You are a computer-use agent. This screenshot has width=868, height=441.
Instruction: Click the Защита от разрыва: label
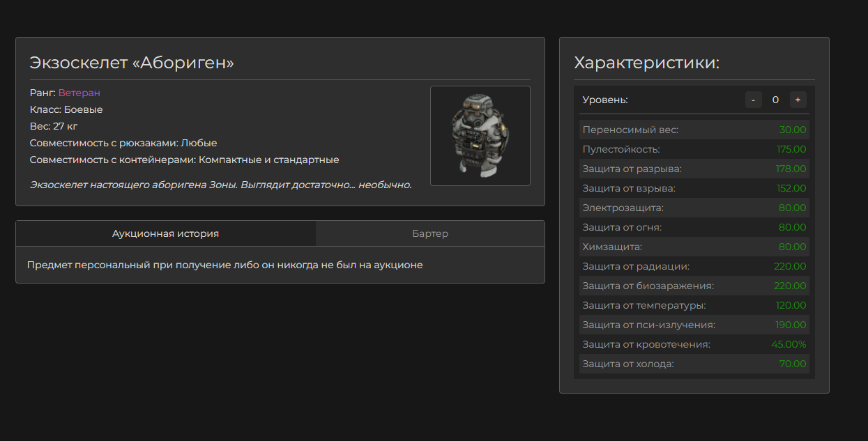click(632, 169)
